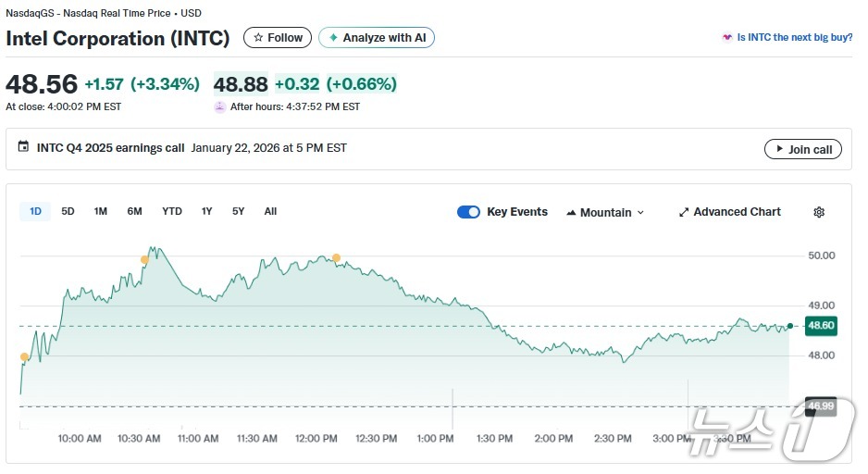Click the after-hours moon icon
The width and height of the screenshot is (868, 474).
pos(219,107)
